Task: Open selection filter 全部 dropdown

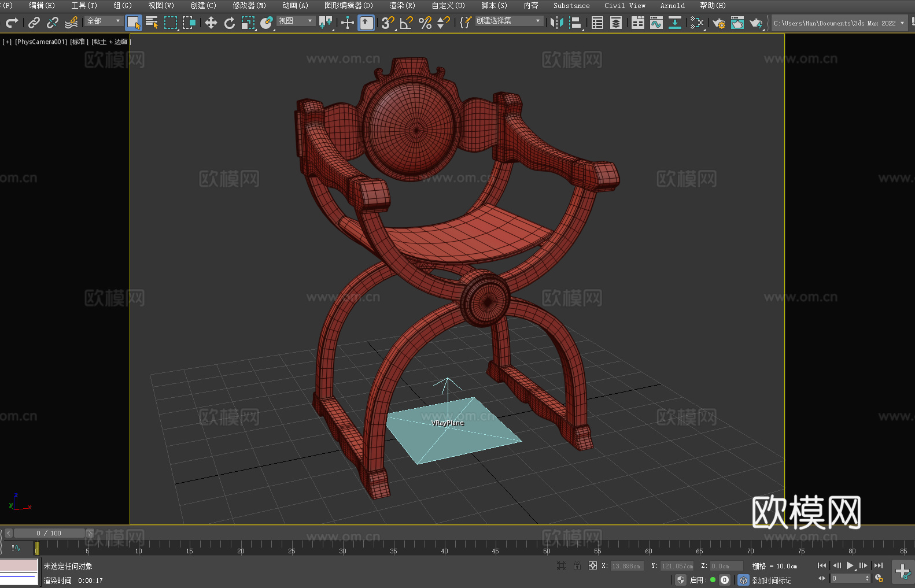Action: [x=104, y=21]
